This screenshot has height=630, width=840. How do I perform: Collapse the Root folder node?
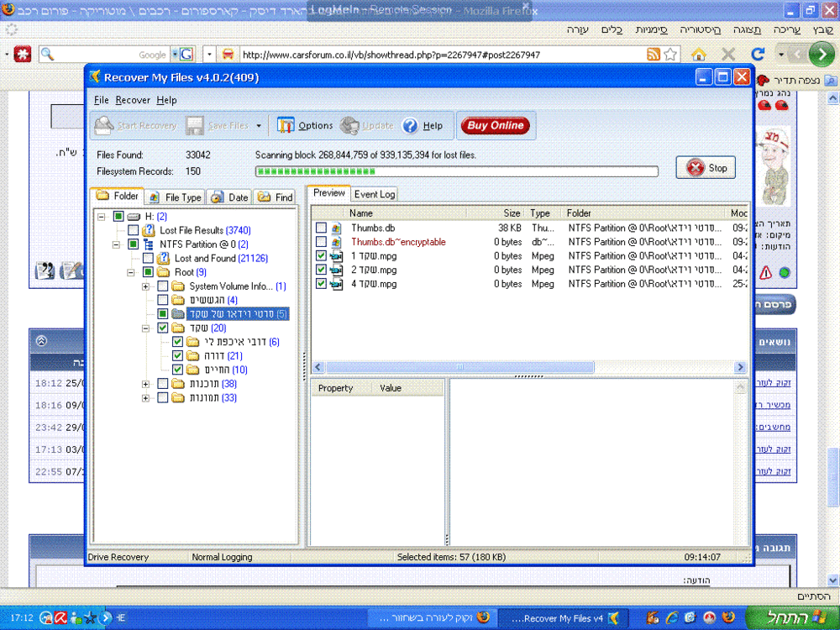pos(130,273)
